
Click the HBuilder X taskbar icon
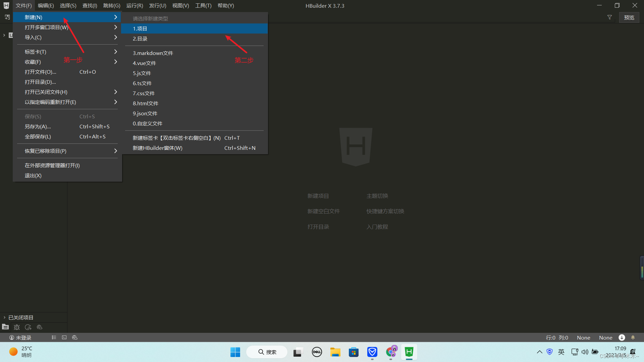(x=409, y=352)
